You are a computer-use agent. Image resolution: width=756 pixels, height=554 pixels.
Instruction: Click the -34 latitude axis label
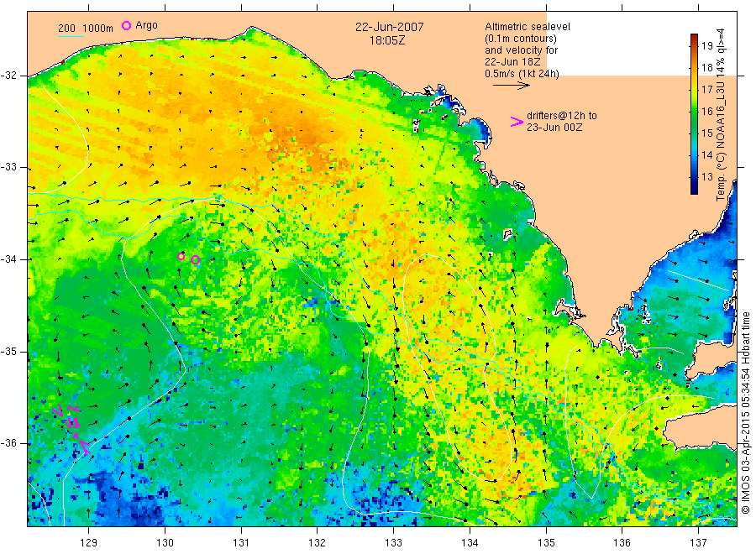8,259
